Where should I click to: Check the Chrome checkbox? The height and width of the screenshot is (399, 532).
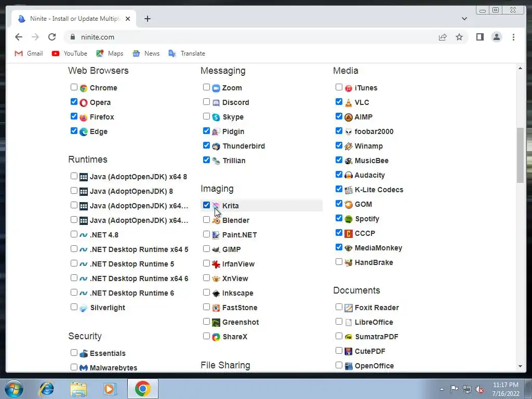(74, 87)
